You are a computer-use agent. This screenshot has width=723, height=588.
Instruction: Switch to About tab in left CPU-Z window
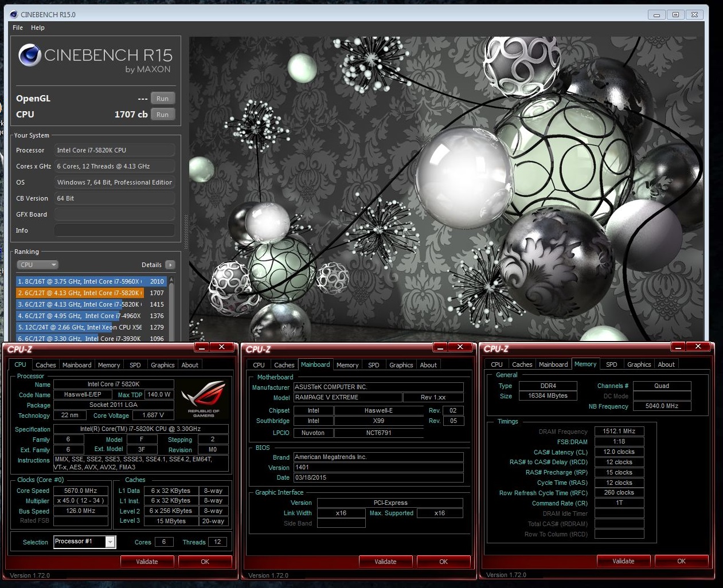click(x=190, y=365)
